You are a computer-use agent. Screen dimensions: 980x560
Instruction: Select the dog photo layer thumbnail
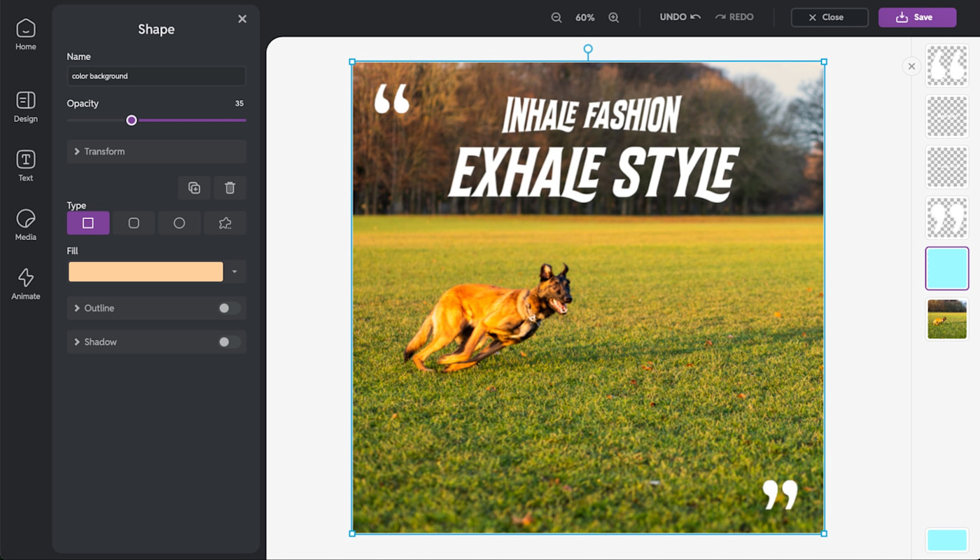coord(946,318)
